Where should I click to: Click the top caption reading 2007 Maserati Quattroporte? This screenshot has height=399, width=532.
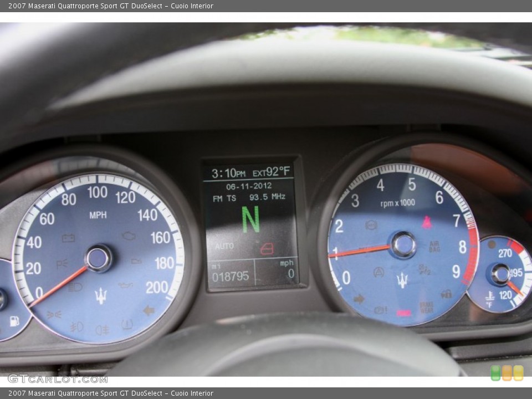pyautogui.click(x=111, y=6)
